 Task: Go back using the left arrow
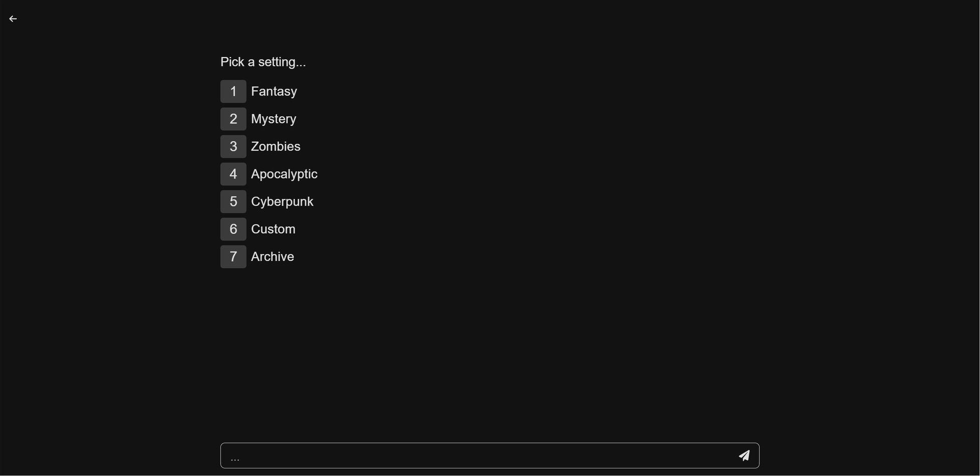(x=13, y=19)
